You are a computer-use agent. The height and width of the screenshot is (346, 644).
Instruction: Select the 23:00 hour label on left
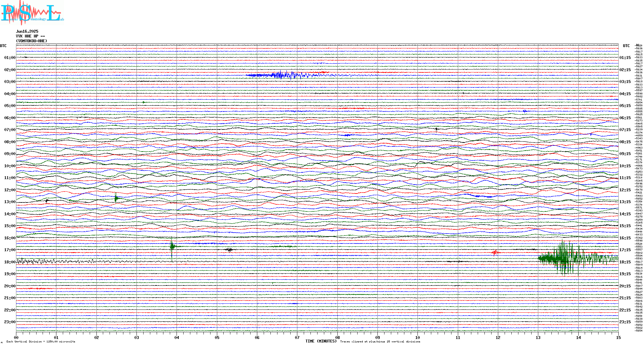pyautogui.click(x=10, y=322)
